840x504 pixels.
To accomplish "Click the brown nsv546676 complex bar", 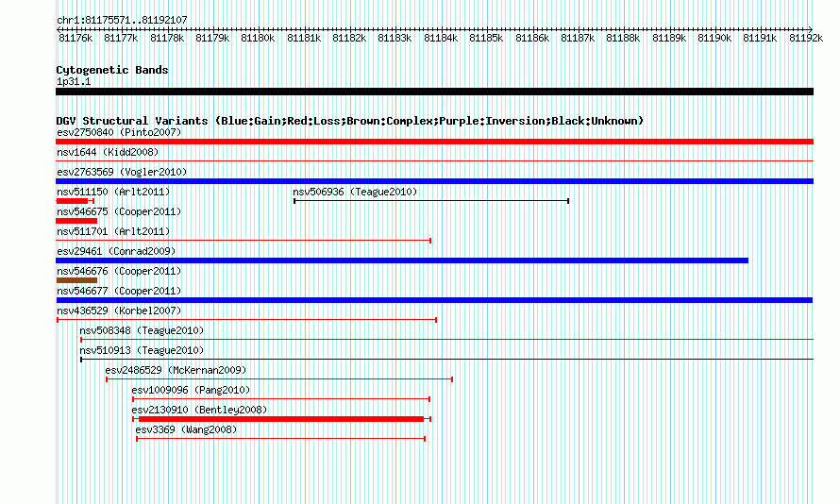I will [x=76, y=280].
